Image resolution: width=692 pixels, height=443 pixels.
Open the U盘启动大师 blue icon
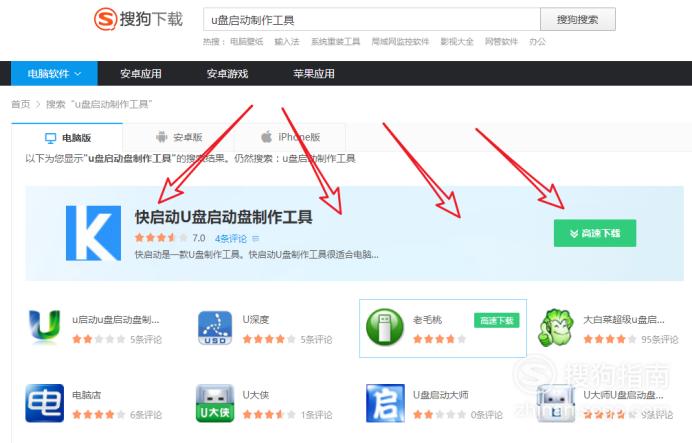click(385, 403)
